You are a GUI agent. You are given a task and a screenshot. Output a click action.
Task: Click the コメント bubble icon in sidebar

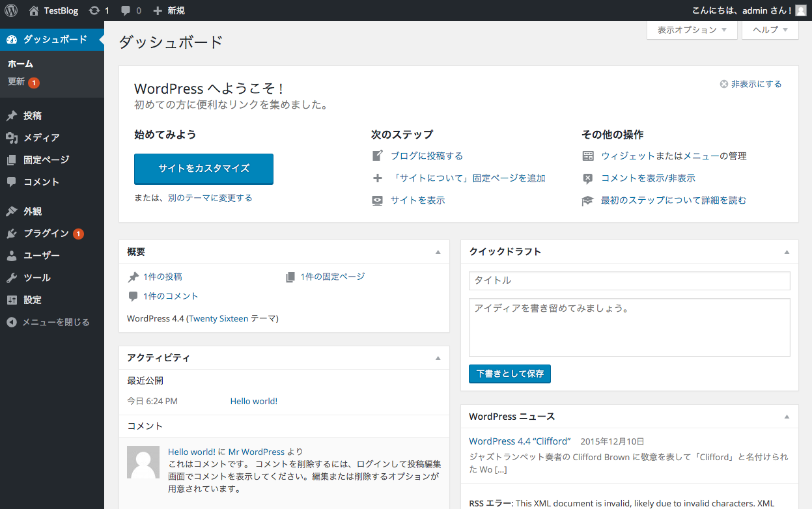coord(12,182)
